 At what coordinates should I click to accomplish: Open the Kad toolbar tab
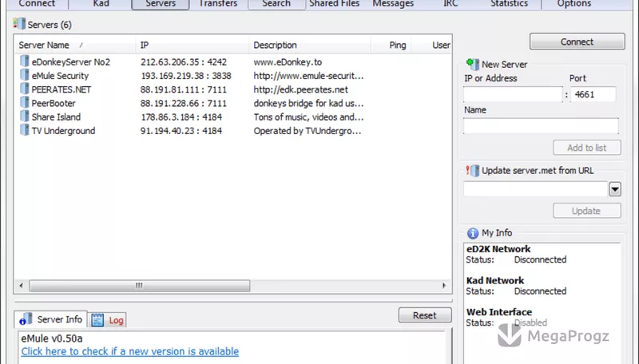click(101, 4)
